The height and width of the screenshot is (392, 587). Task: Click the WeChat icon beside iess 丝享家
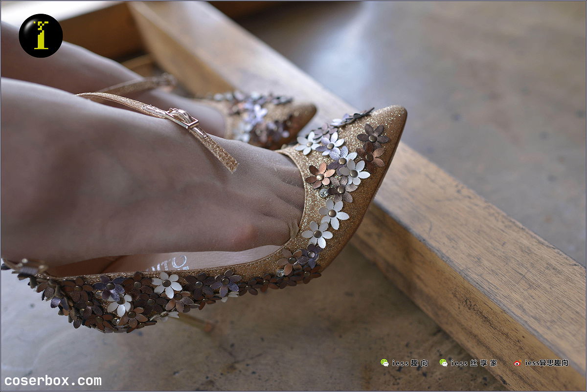pyautogui.click(x=443, y=363)
